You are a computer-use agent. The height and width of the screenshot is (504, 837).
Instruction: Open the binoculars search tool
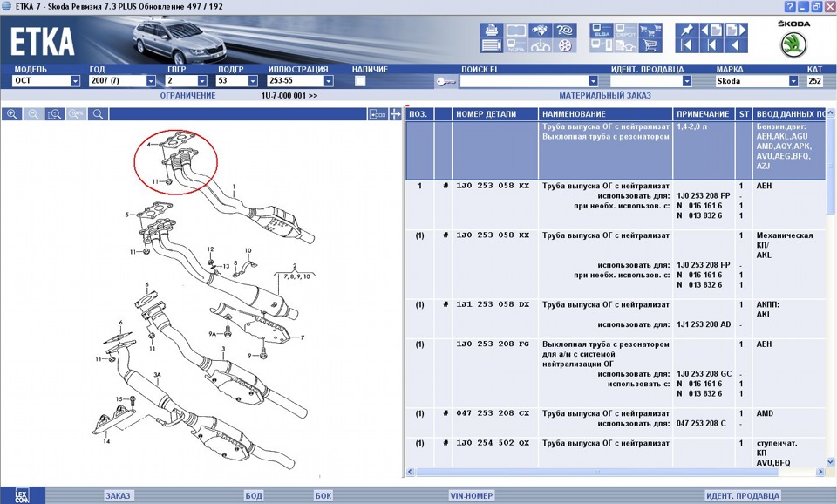(x=541, y=31)
